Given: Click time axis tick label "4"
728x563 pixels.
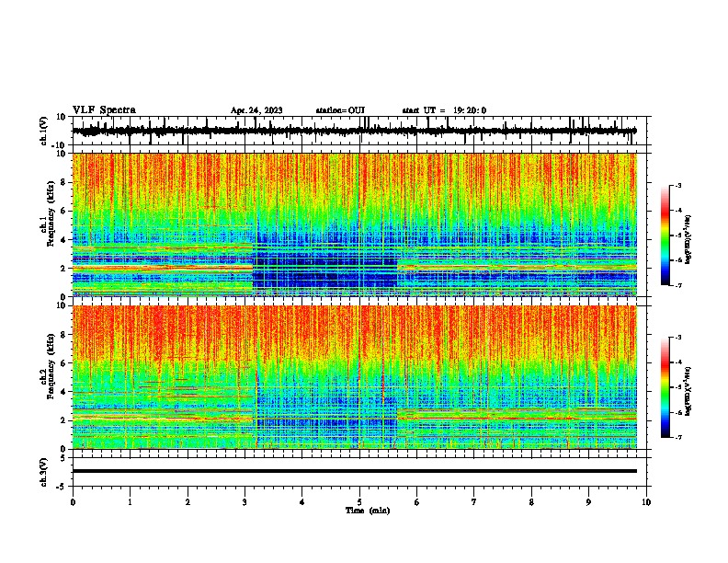Looking at the screenshot, I should click(x=302, y=502).
